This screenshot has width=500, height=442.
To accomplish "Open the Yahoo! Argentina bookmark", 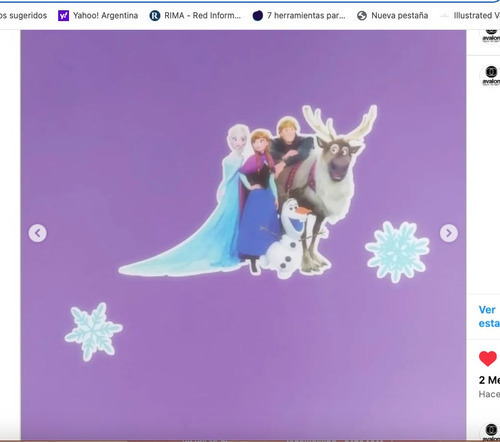I will [x=98, y=15].
